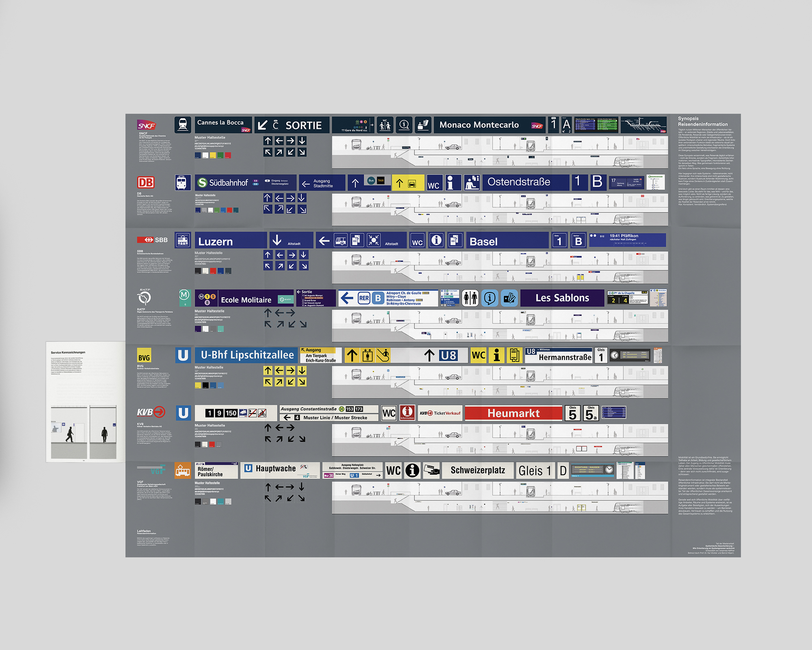This screenshot has width=812, height=650.
Task: Click the Ecole Molitaire station sign
Action: pos(244,298)
